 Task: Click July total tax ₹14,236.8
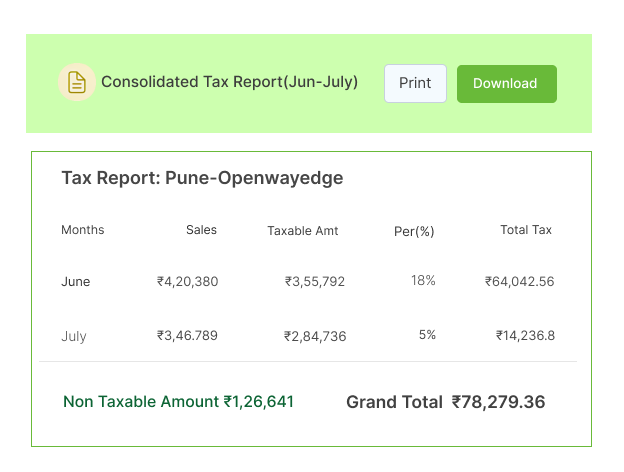(525, 335)
